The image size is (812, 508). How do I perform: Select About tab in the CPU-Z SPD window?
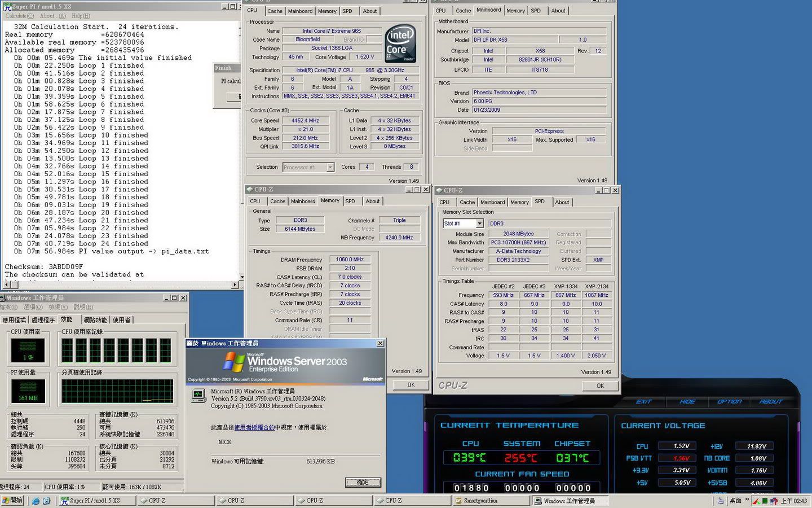tap(562, 202)
